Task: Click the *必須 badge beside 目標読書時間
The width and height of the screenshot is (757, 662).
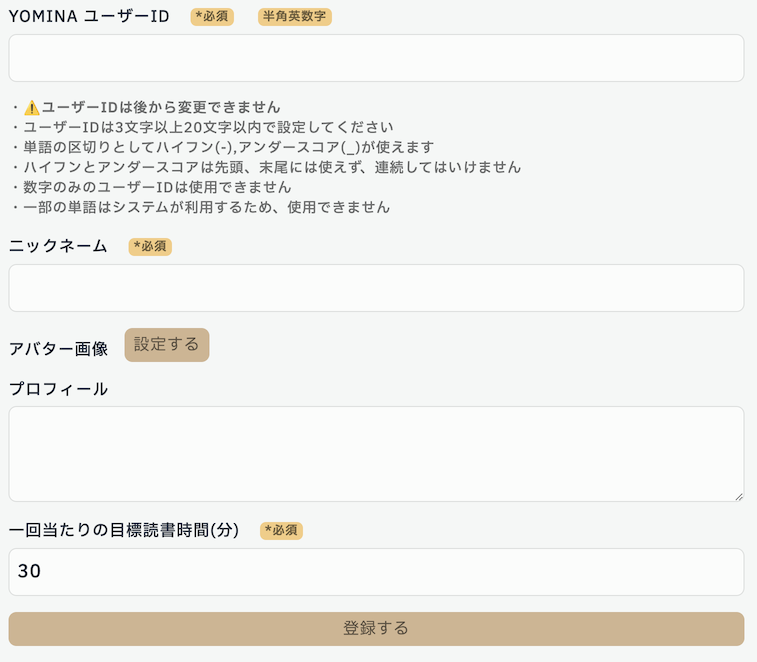Action: pyautogui.click(x=281, y=531)
